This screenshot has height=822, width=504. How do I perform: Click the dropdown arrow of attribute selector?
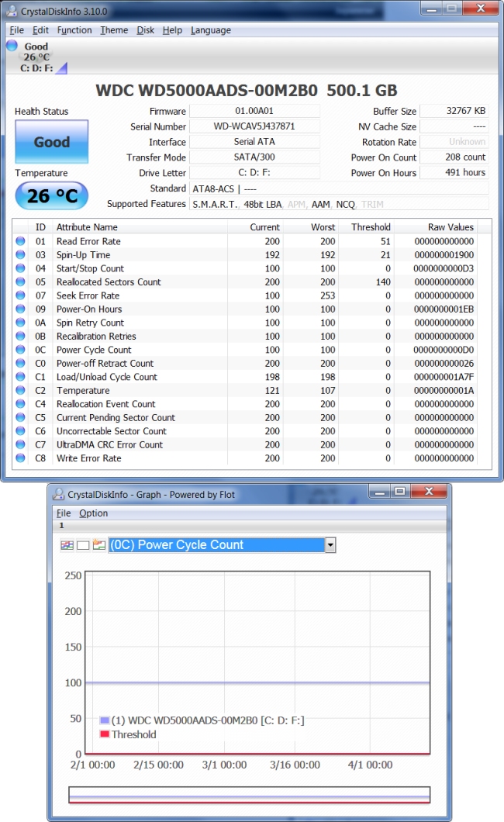[x=330, y=545]
